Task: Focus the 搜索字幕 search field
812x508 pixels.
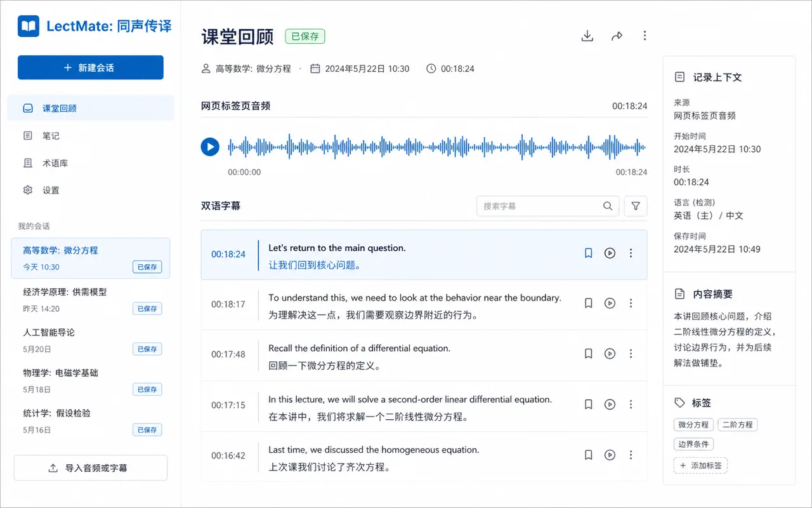Action: pos(547,206)
